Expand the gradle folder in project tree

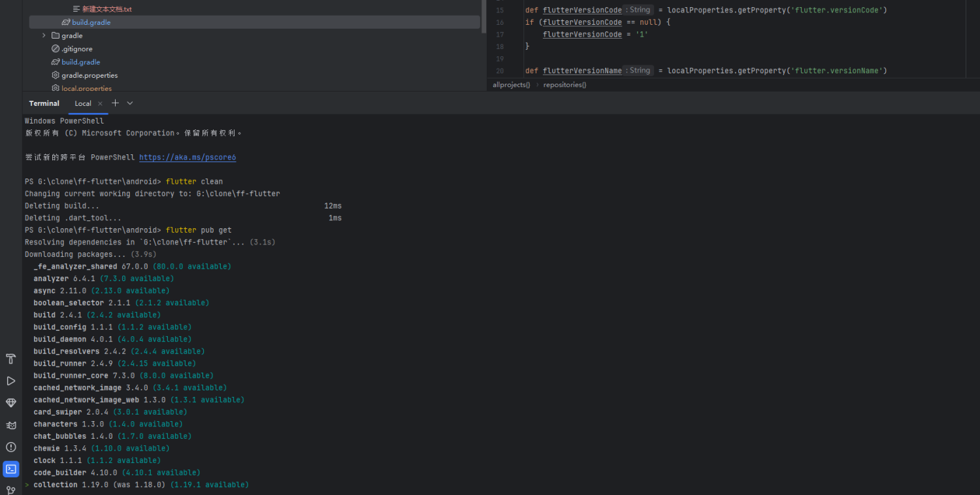[x=44, y=36]
